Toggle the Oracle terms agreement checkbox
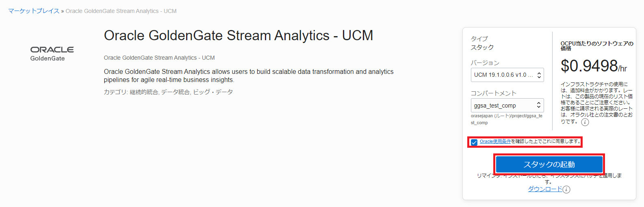This screenshot has width=644, height=207. (474, 142)
